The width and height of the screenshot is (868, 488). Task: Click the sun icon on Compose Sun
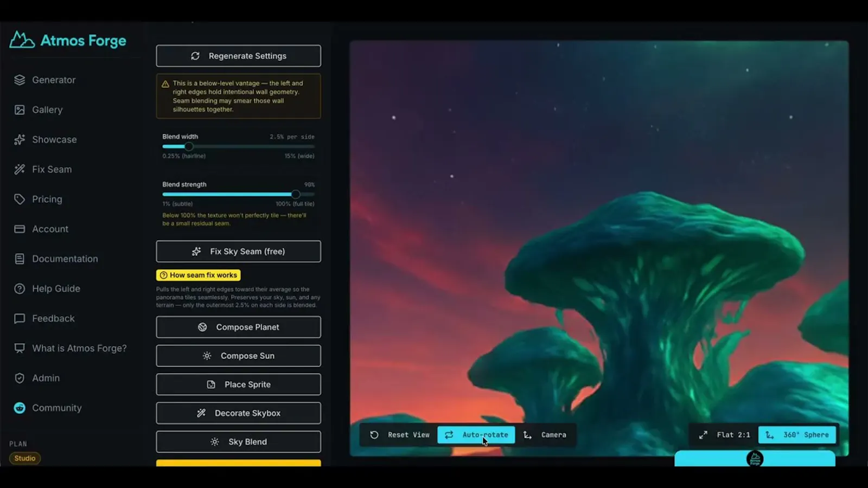207,356
